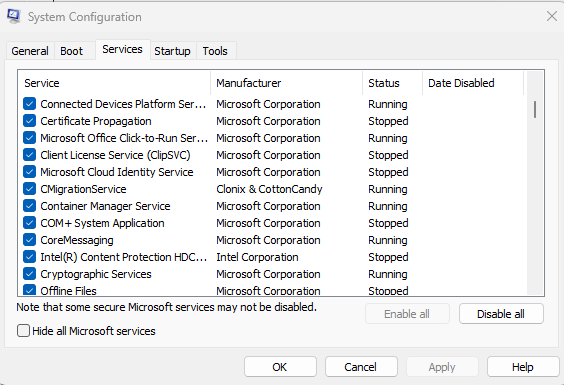564x385 pixels.
Task: Sort by the Manufacturer column header
Action: pos(286,83)
